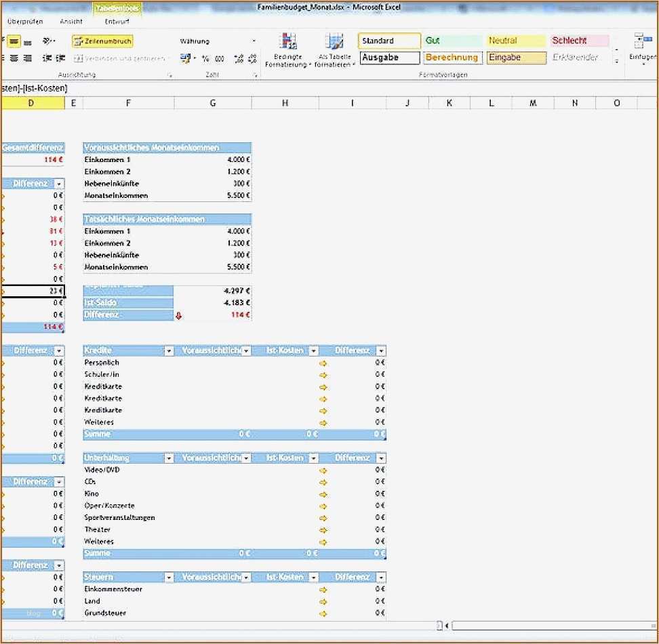Apply accounting number format
Screen dimensions: 659x644
pyautogui.click(x=185, y=58)
